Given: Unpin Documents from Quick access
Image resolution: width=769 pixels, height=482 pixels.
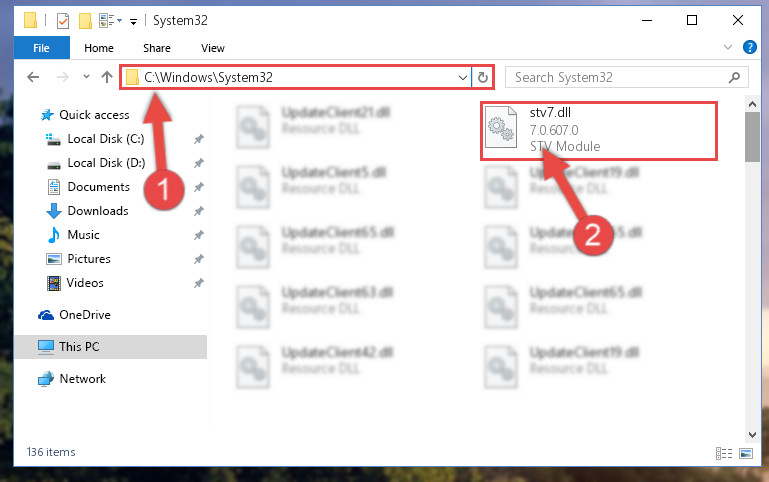Looking at the screenshot, I should [x=199, y=187].
